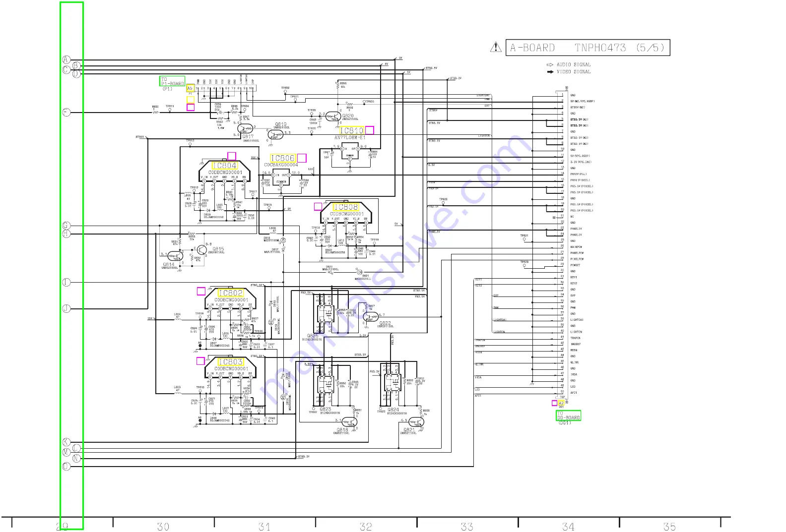Viewport: 786px width, 532px height.
Task: Click the magenta box right of IC810
Action: pos(370,130)
